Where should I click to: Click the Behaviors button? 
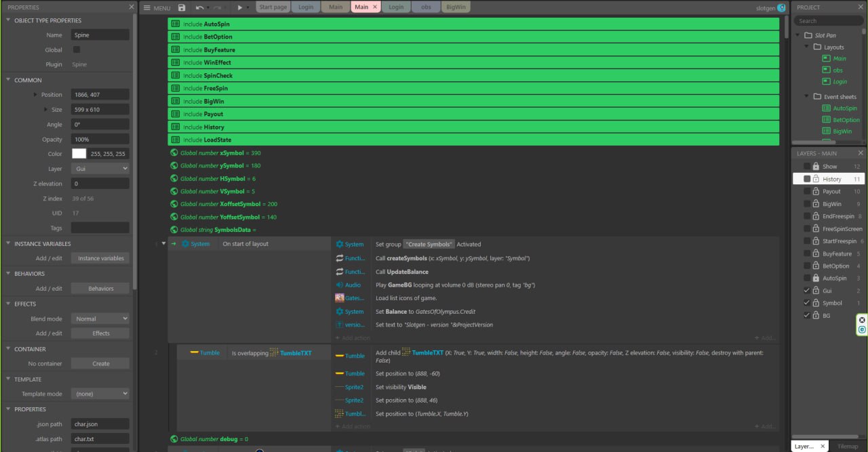[x=100, y=289]
